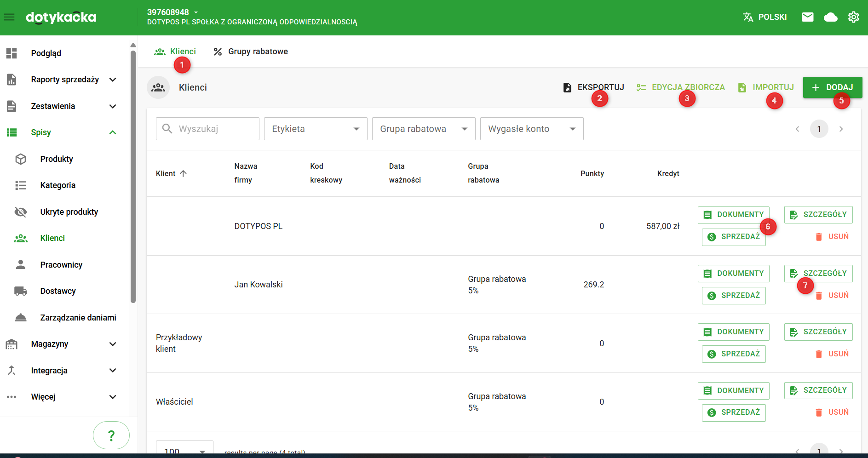Open the Wygasłe konto dropdown
Screen dimensions: 868x458
(x=531, y=129)
